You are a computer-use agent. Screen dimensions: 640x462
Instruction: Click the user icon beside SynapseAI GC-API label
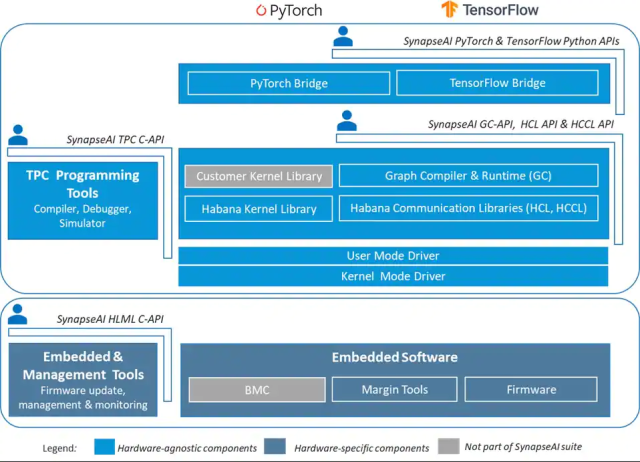pyautogui.click(x=347, y=120)
